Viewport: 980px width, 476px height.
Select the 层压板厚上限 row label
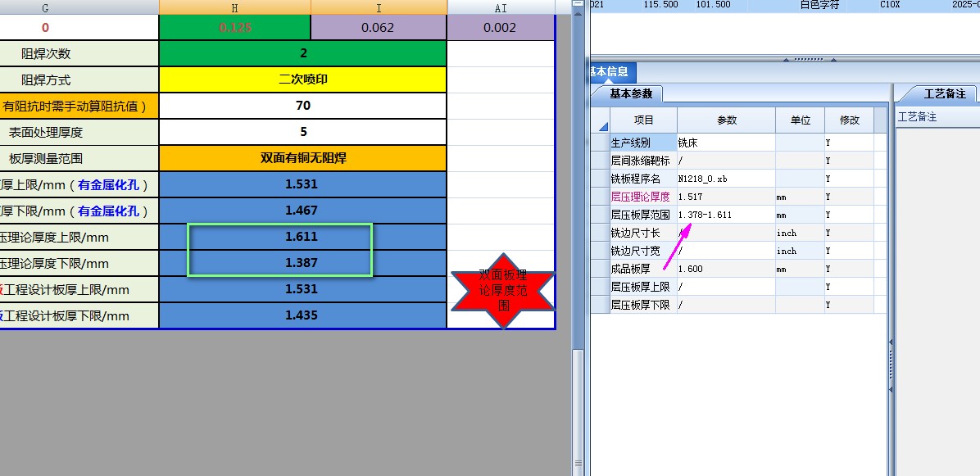tap(644, 288)
